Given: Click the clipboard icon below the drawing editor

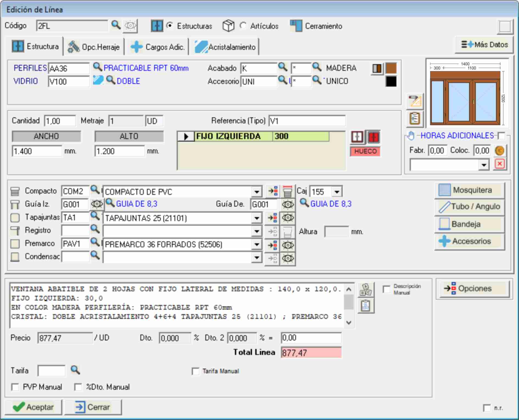Looking at the screenshot, I should (415, 119).
